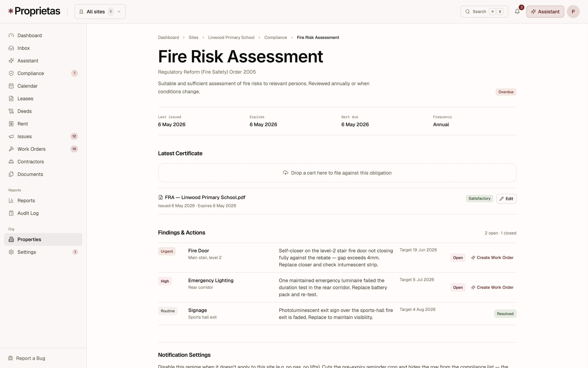
Task: Click the Work Orders hammer icon
Action: click(11, 149)
